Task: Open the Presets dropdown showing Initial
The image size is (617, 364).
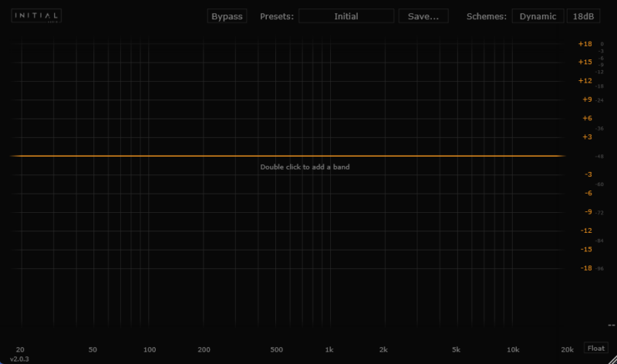Action: point(346,16)
